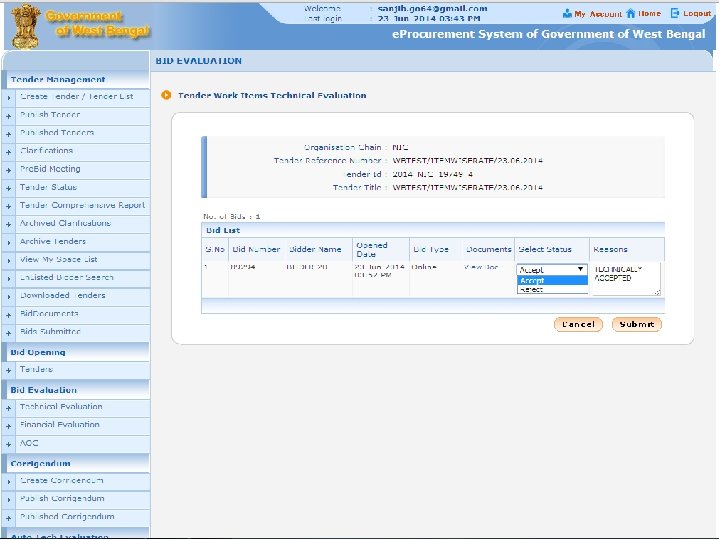
Task: Expand plus icon beside BidDocuments
Action: [8, 315]
